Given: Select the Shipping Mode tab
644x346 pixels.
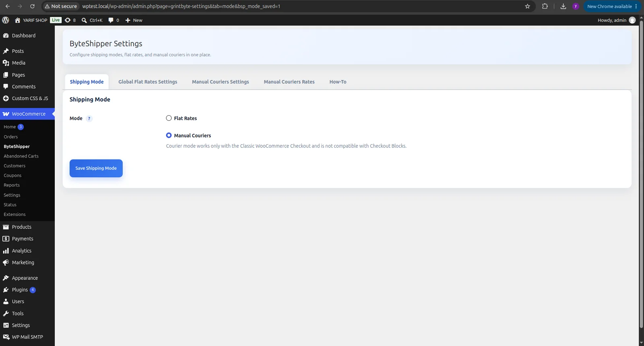Looking at the screenshot, I should coord(87,82).
